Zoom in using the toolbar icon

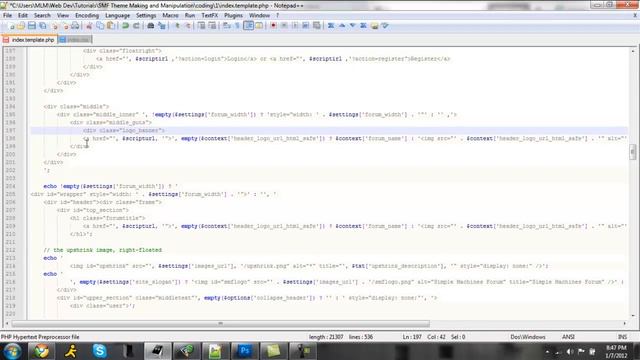(x=177, y=26)
